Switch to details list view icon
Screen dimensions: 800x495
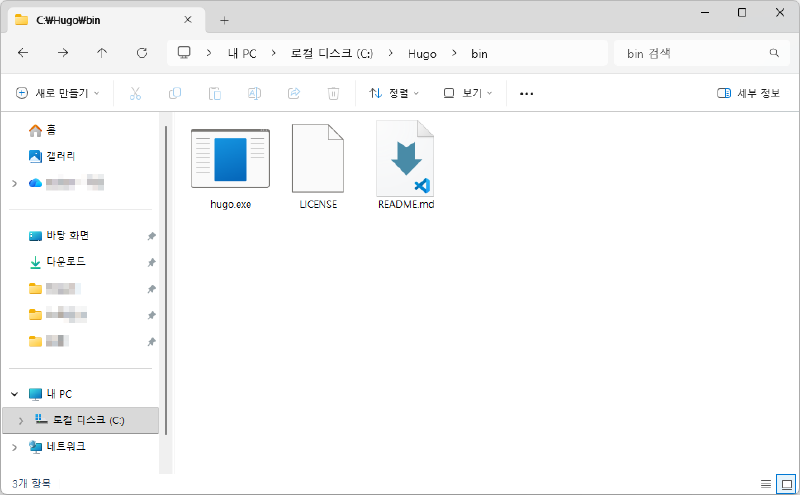pyautogui.click(x=766, y=483)
